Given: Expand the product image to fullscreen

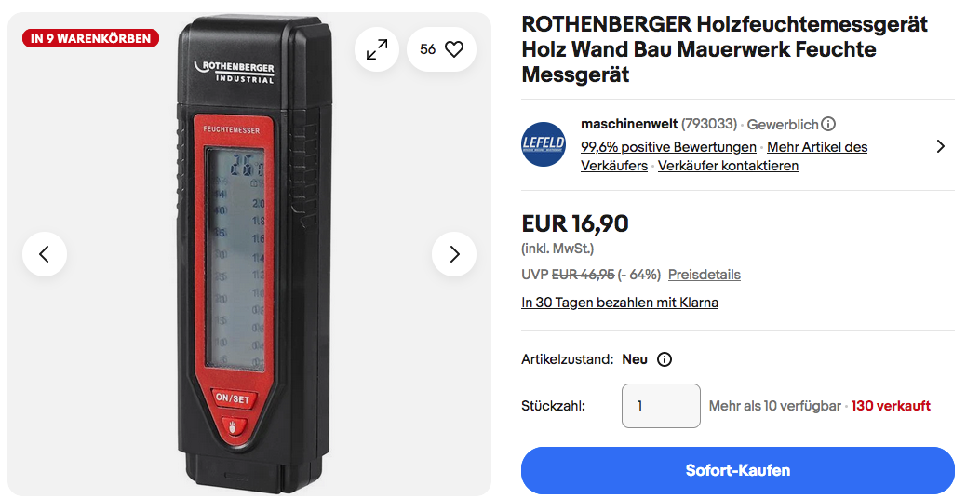Looking at the screenshot, I should coord(377,49).
